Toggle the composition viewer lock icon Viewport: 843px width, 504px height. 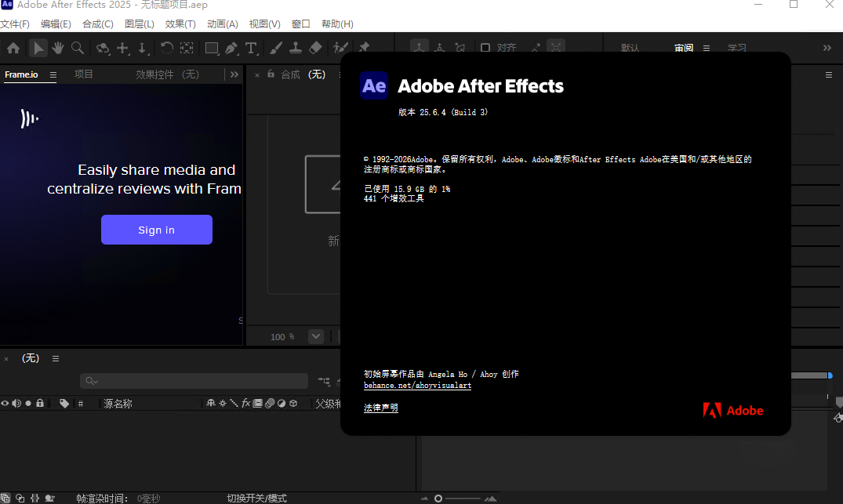point(271,74)
